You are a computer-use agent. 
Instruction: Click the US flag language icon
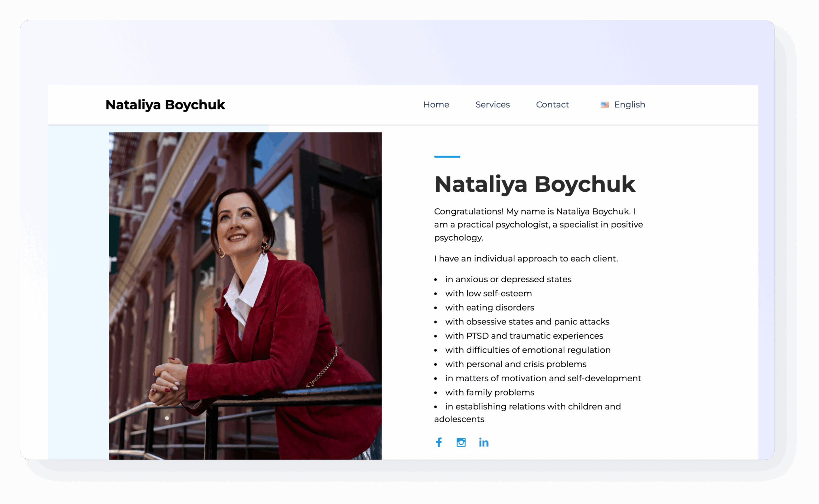click(x=605, y=105)
